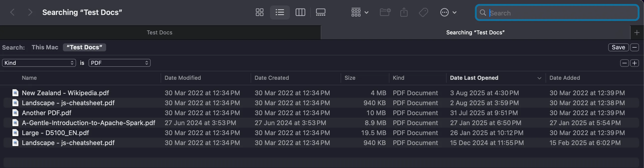Switch to list view

point(280,12)
